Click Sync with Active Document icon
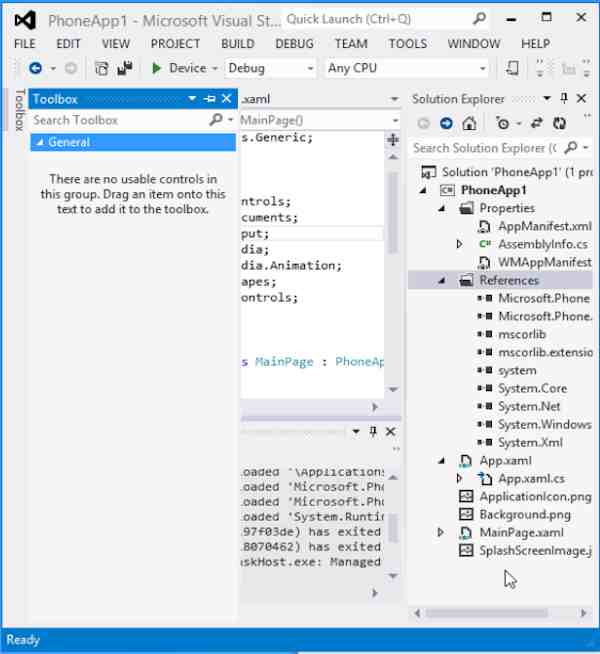The image size is (600, 654). (x=537, y=123)
